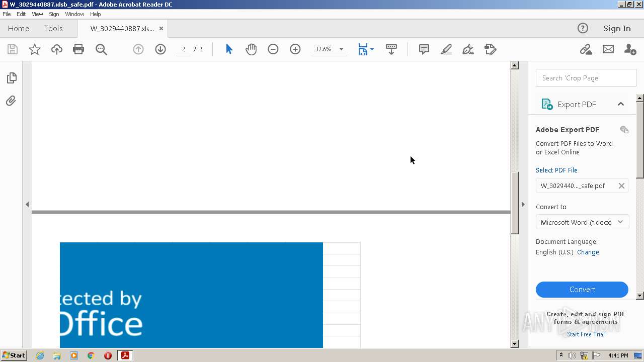
Task: Go to next page arrow
Action: 160,49
